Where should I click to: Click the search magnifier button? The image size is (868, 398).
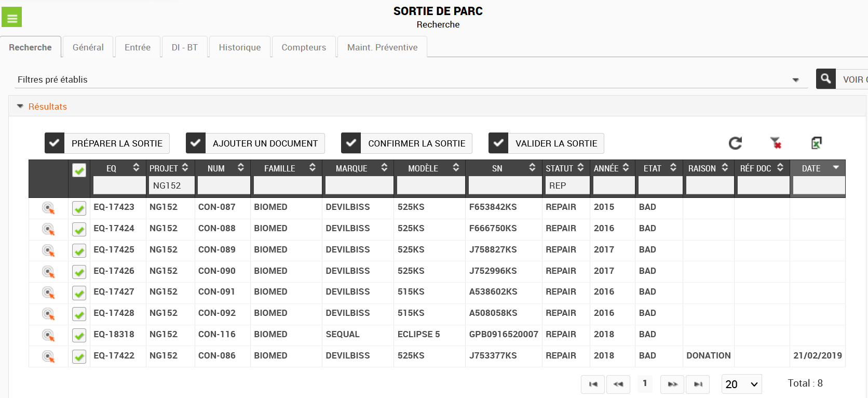(825, 79)
